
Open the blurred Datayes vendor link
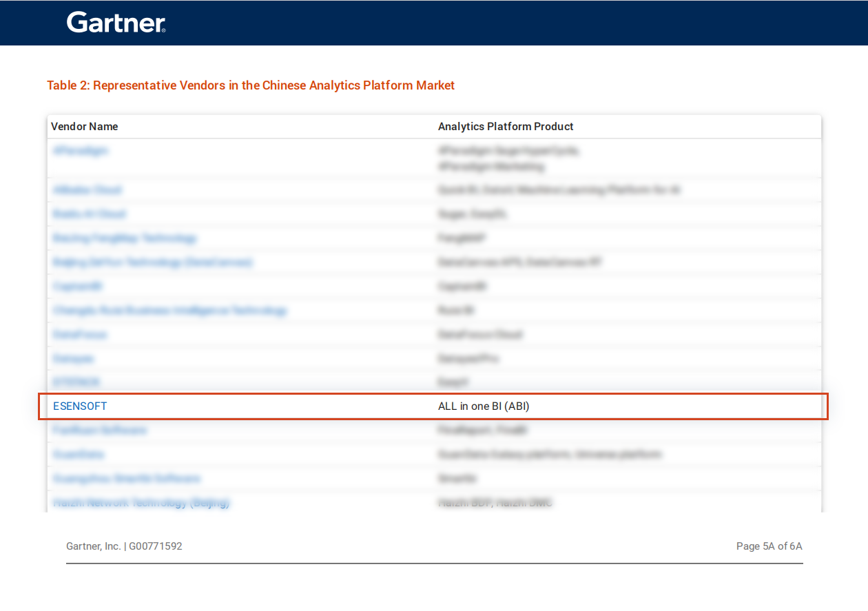[73, 359]
